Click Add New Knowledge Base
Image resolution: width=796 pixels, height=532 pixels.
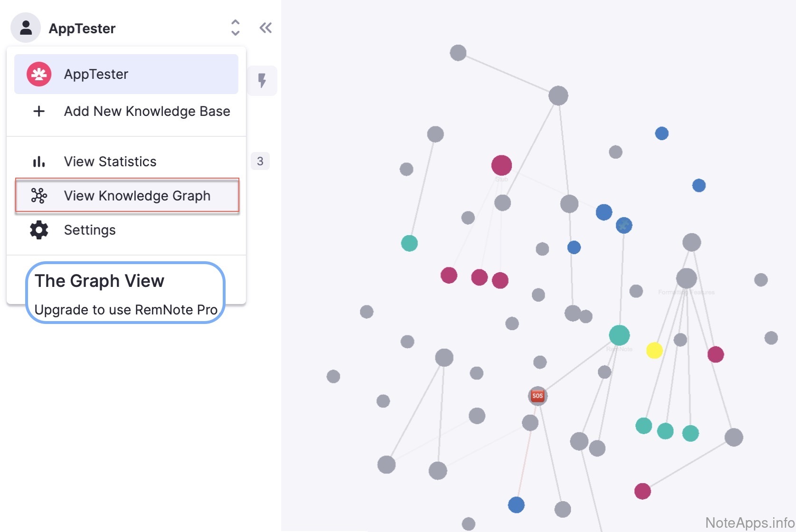coord(147,111)
